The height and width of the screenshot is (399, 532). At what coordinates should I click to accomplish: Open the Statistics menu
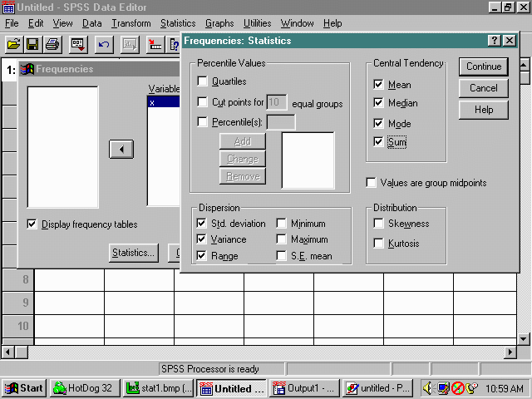[178, 23]
